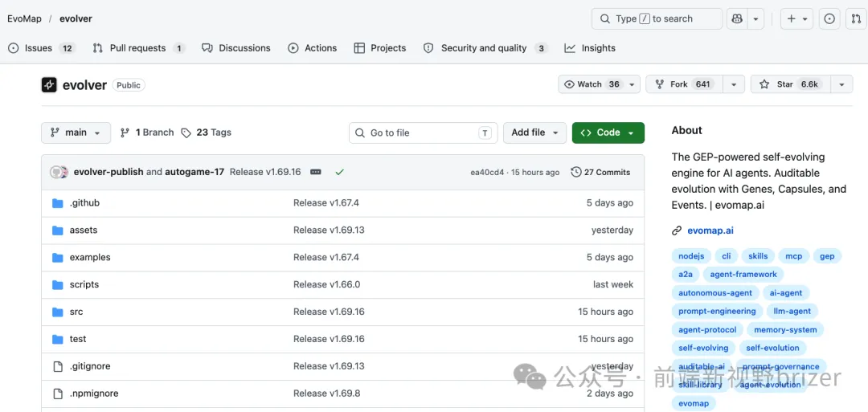Click the scripts folder icon
Image resolution: width=868 pixels, height=412 pixels.
click(x=58, y=285)
